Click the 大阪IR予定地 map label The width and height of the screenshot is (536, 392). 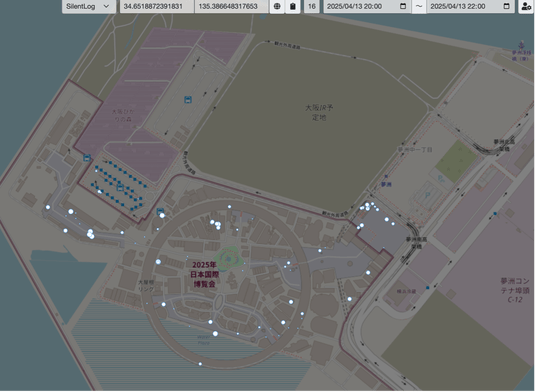pyautogui.click(x=319, y=112)
